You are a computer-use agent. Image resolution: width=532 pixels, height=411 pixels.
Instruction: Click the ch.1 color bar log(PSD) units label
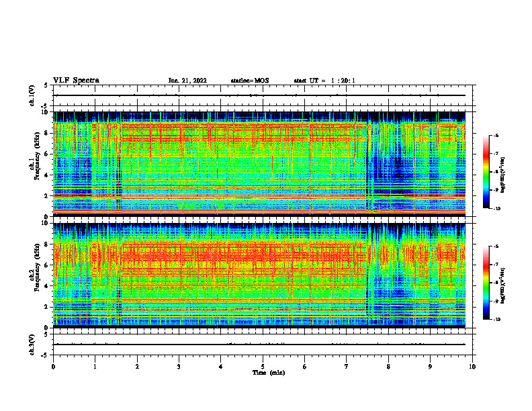pos(504,175)
